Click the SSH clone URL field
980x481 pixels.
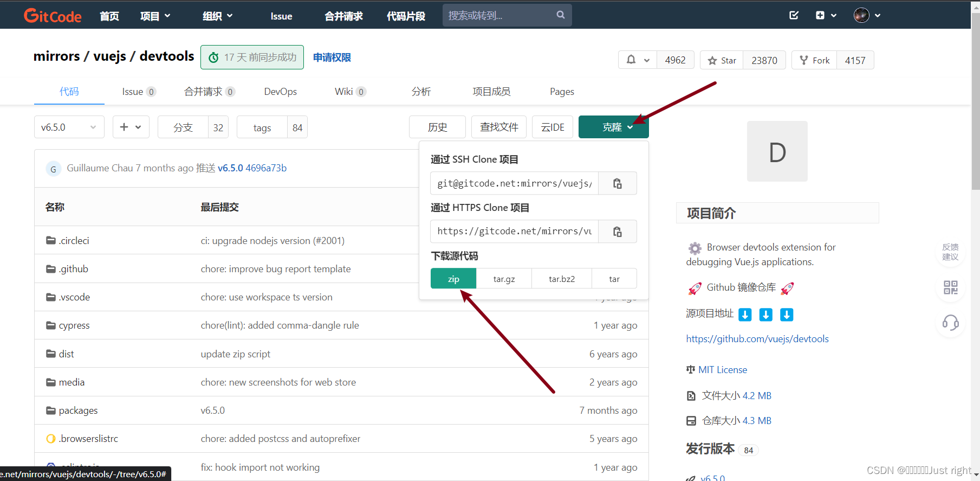[515, 183]
